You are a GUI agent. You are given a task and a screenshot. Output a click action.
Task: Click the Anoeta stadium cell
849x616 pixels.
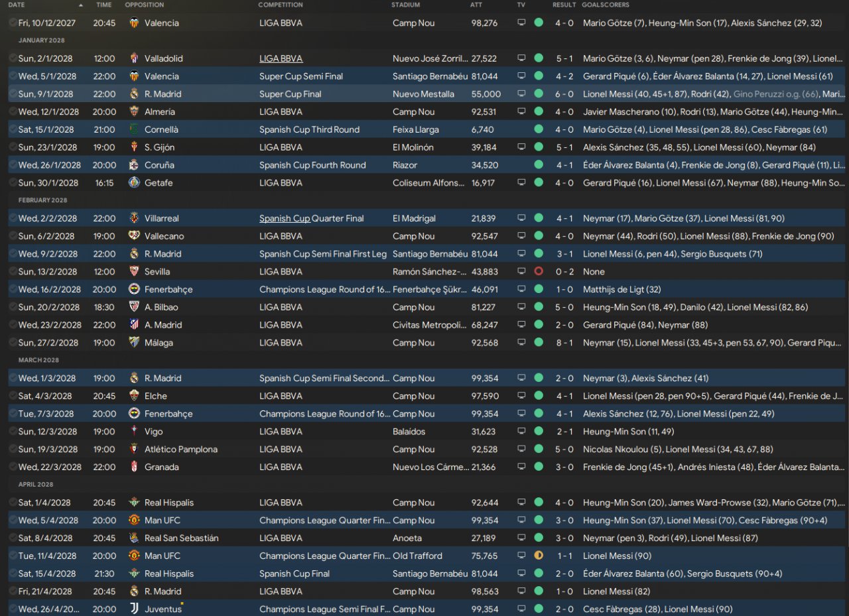point(406,538)
